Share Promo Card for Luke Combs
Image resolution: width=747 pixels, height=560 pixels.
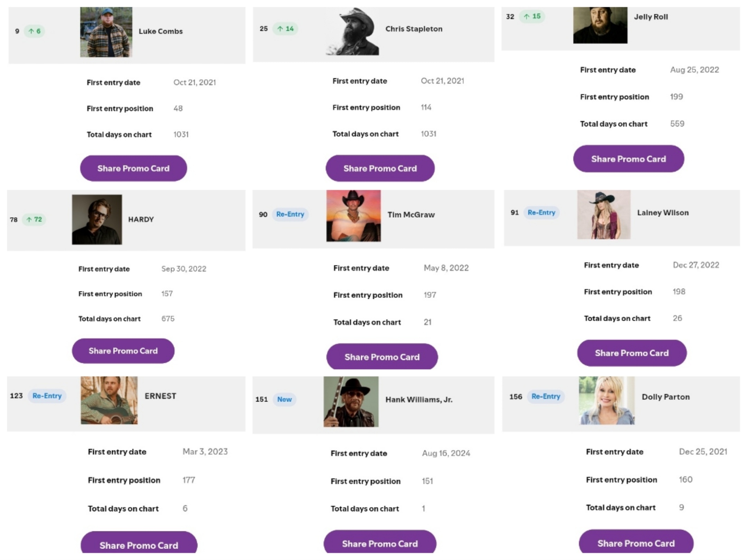coord(133,168)
